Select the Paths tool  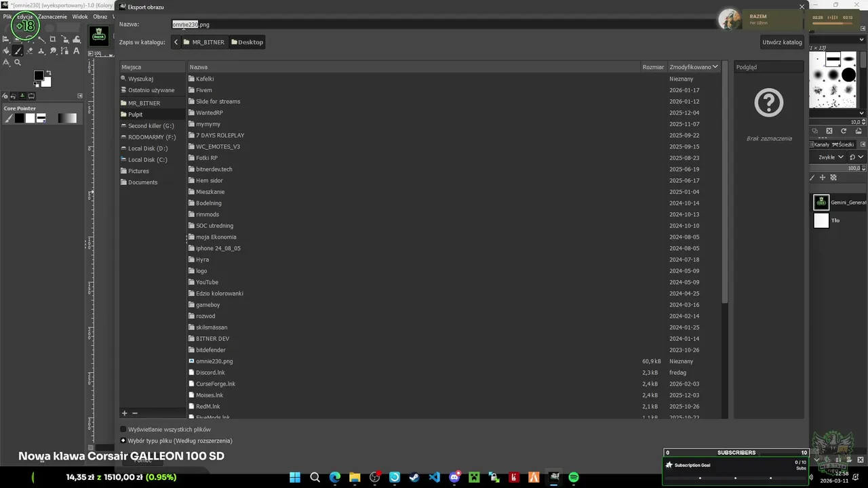click(64, 51)
